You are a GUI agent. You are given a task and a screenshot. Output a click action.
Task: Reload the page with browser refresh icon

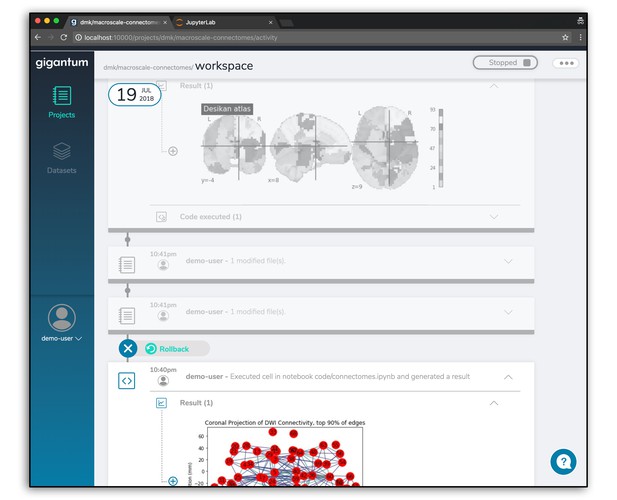64,37
